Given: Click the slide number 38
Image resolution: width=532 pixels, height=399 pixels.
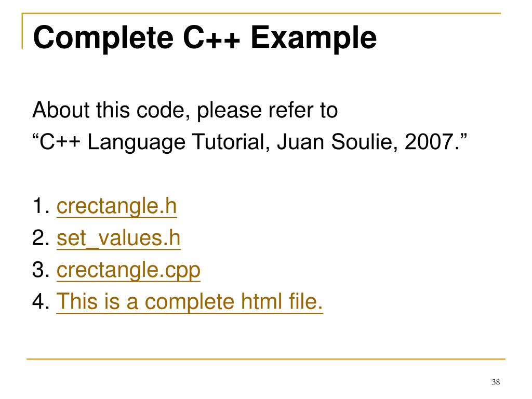Looking at the screenshot, I should click(x=496, y=382).
